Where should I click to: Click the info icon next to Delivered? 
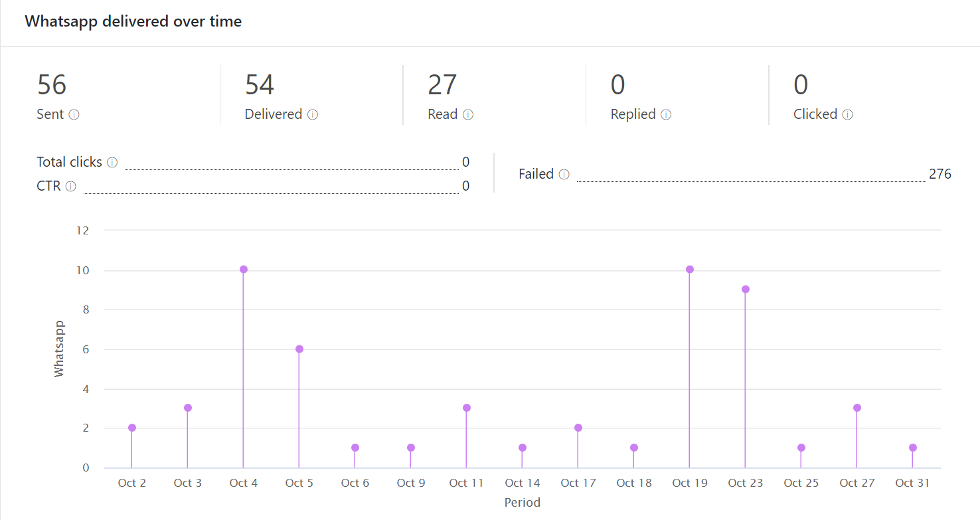click(313, 115)
